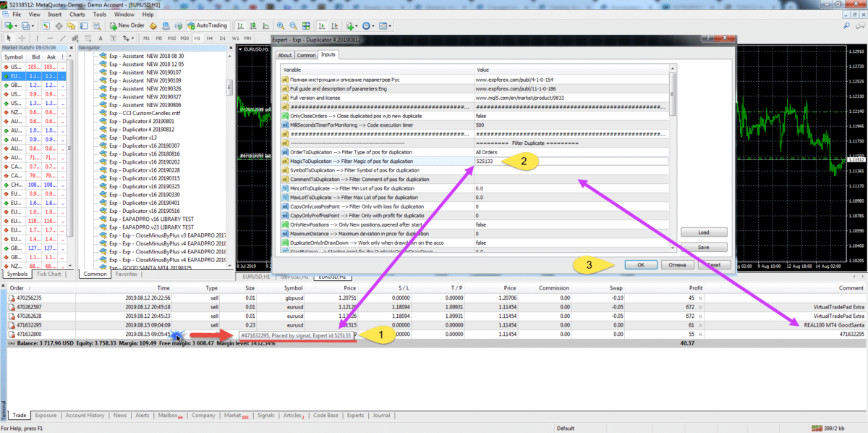Click the Zoom Out magnifier icon

[x=294, y=25]
